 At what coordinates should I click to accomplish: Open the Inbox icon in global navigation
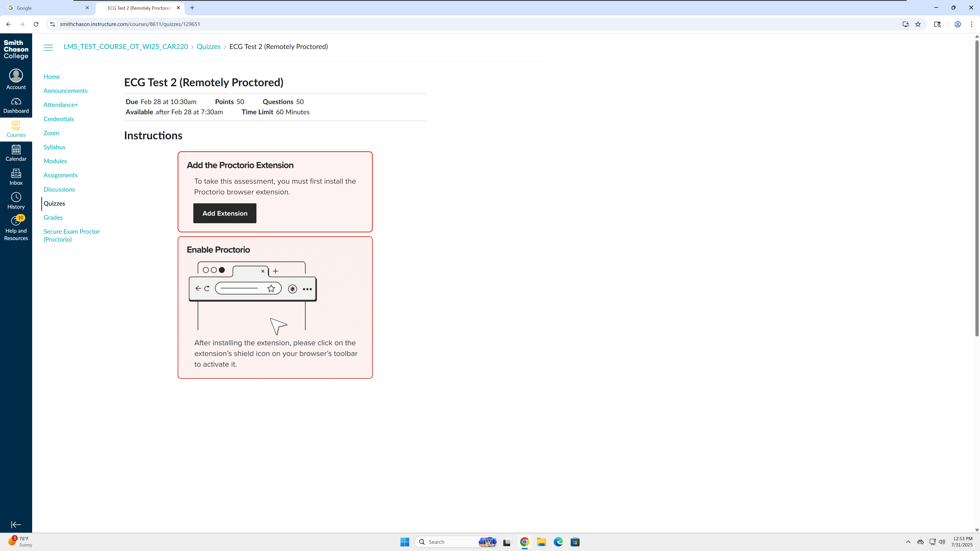pyautogui.click(x=16, y=178)
